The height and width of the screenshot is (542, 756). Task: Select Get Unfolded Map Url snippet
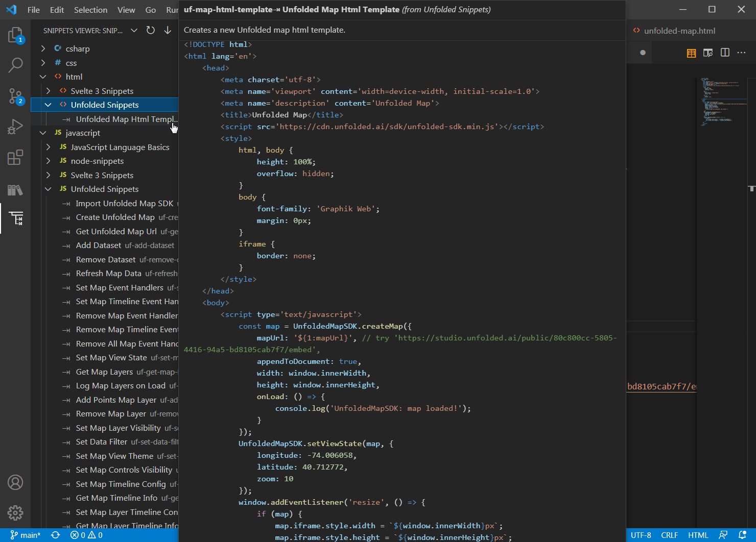[x=105, y=231]
